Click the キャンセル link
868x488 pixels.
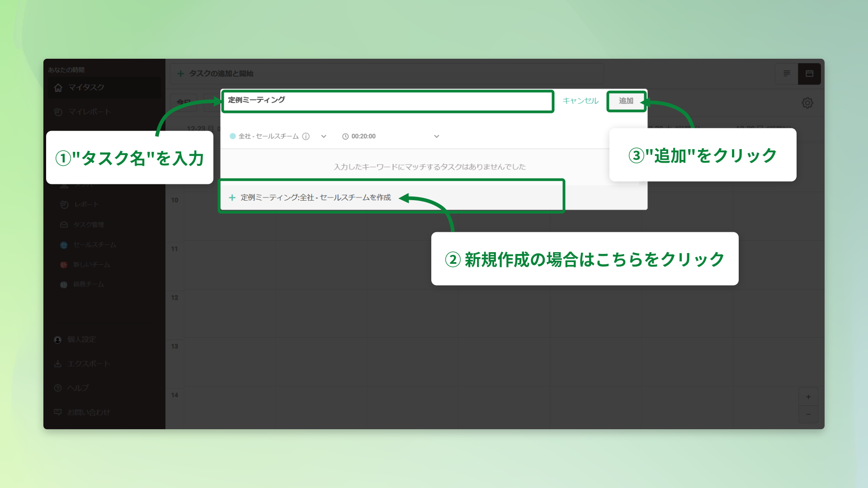point(580,101)
